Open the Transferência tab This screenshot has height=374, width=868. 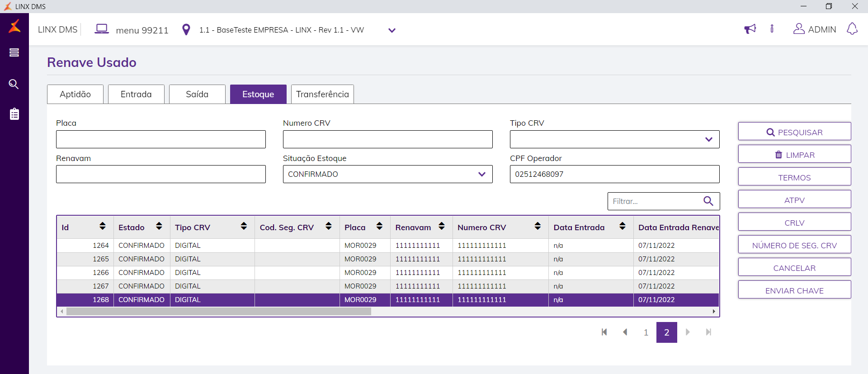click(322, 94)
